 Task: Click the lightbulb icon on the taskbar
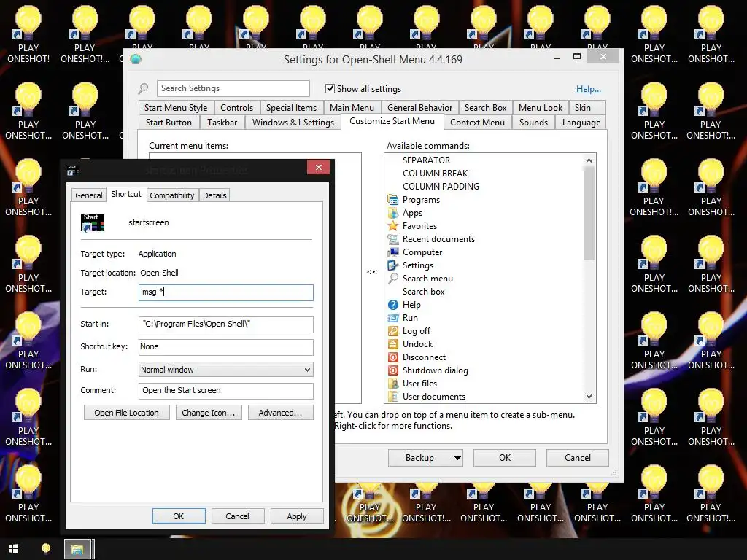[x=46, y=549]
